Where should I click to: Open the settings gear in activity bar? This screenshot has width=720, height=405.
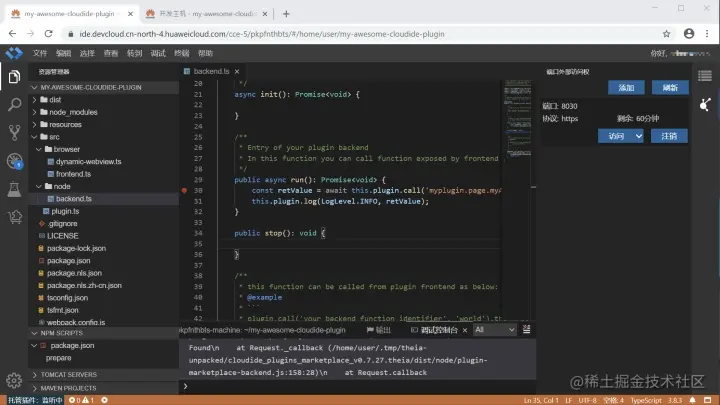(x=14, y=380)
